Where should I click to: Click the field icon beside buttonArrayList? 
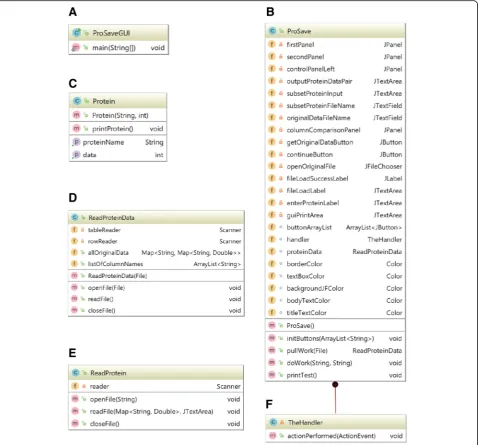[272, 227]
